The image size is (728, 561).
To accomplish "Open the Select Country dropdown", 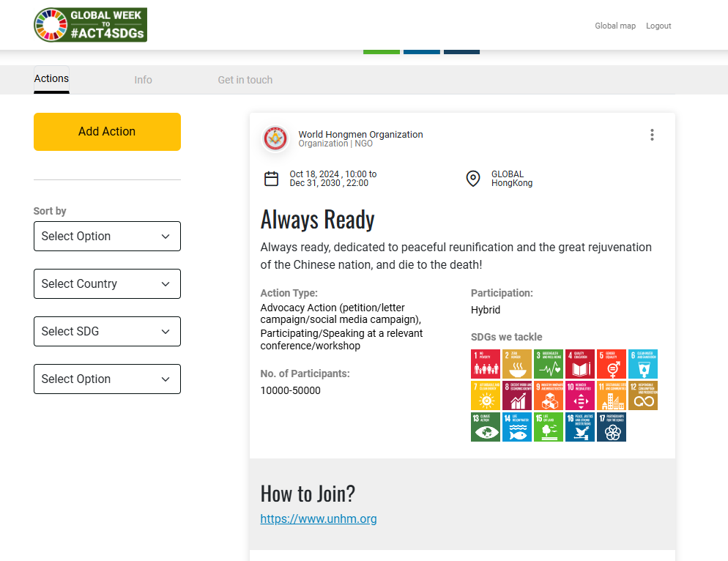I will coord(107,283).
